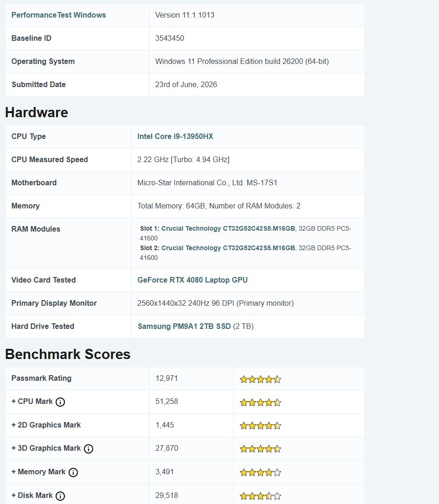Click the date '23rd of June, 2026'
The width and height of the screenshot is (439, 504).
point(186,84)
